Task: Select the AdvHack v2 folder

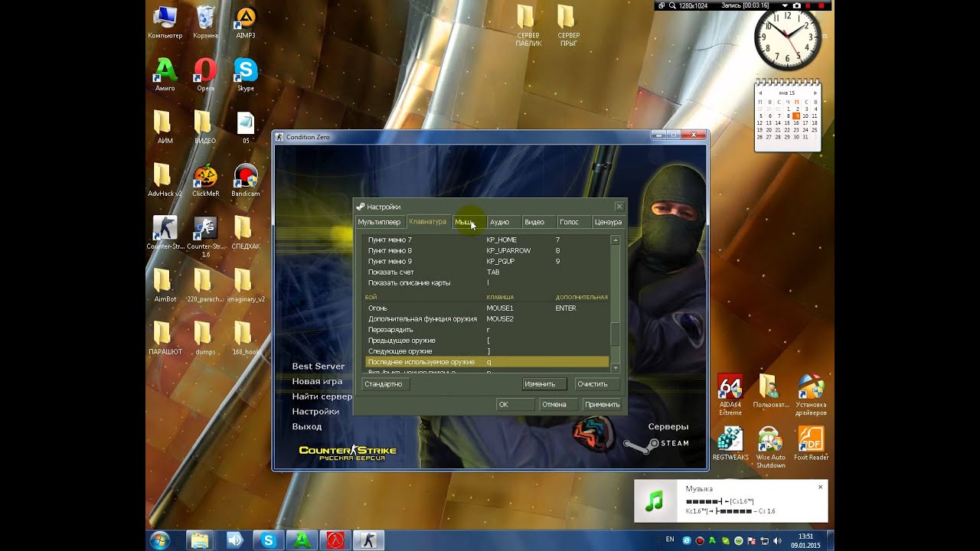Action: click(165, 181)
